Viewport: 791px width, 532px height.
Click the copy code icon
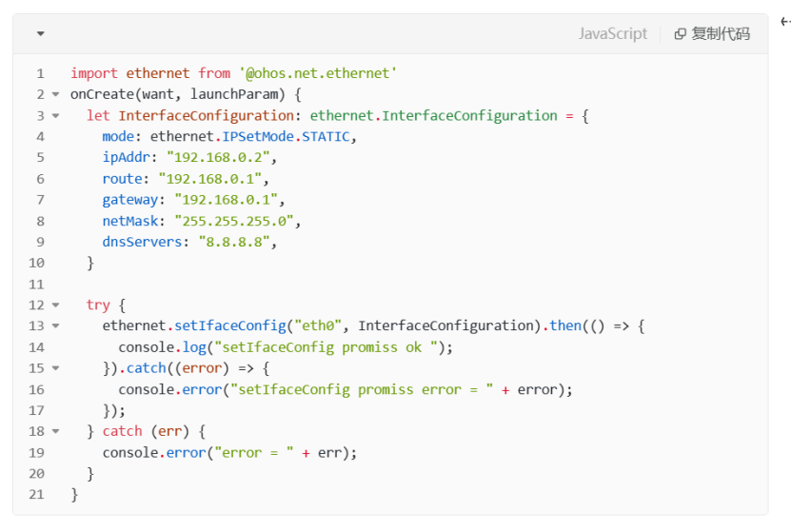680,34
